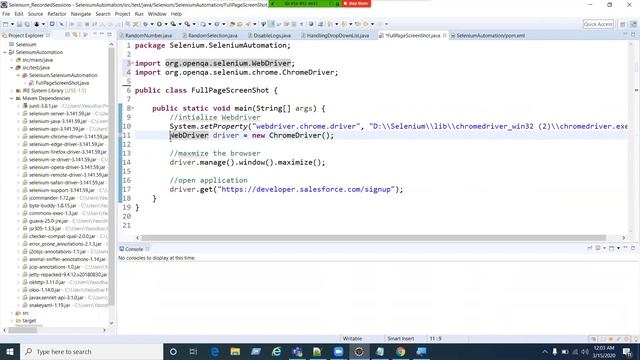Select the Console tab
Screen dimensions: 640x360
[134, 249]
